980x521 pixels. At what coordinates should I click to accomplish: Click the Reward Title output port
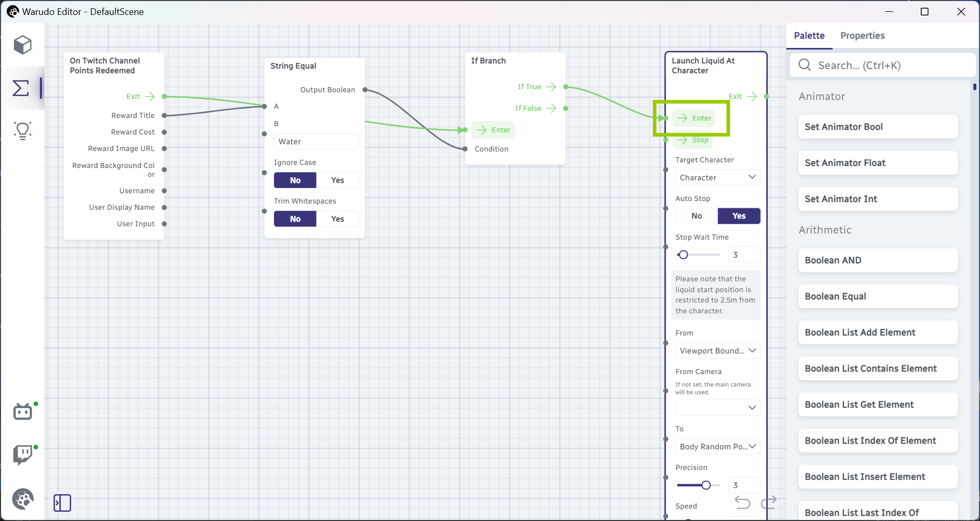pyautogui.click(x=164, y=115)
